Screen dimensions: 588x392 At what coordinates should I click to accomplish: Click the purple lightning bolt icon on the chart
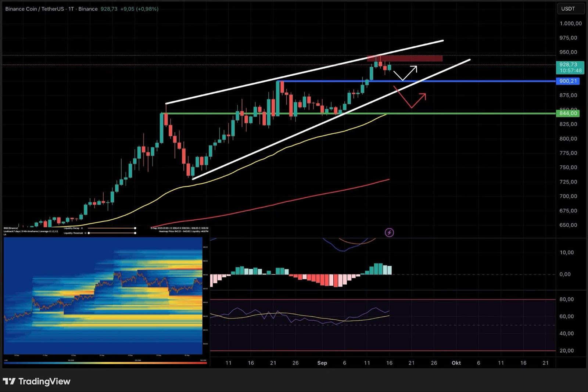click(x=390, y=232)
